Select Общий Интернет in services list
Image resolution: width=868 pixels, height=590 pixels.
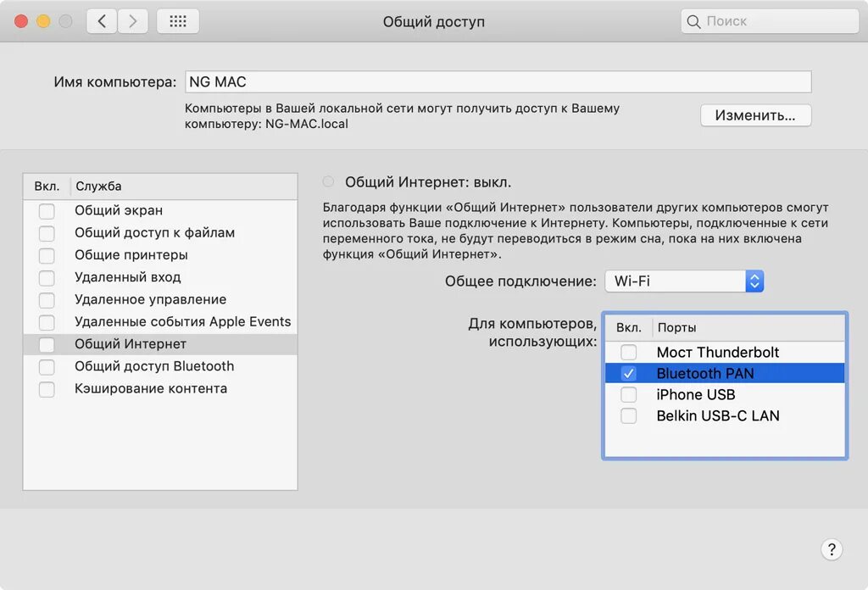click(x=131, y=344)
